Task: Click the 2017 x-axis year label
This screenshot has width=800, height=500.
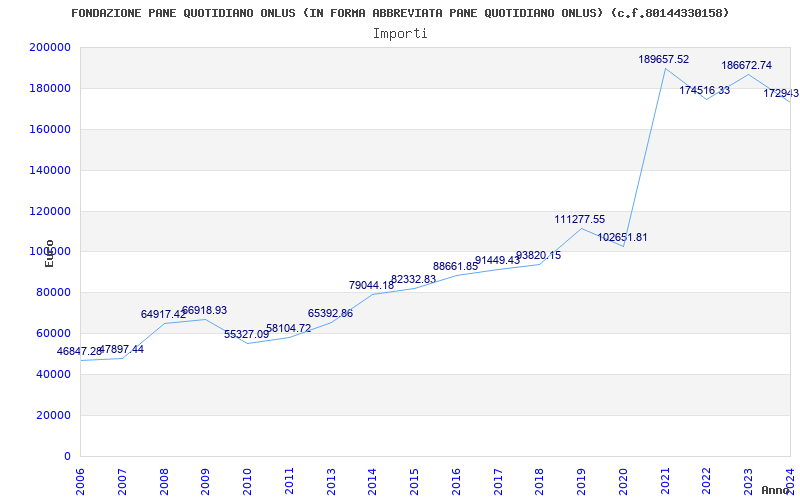Action: tap(498, 482)
